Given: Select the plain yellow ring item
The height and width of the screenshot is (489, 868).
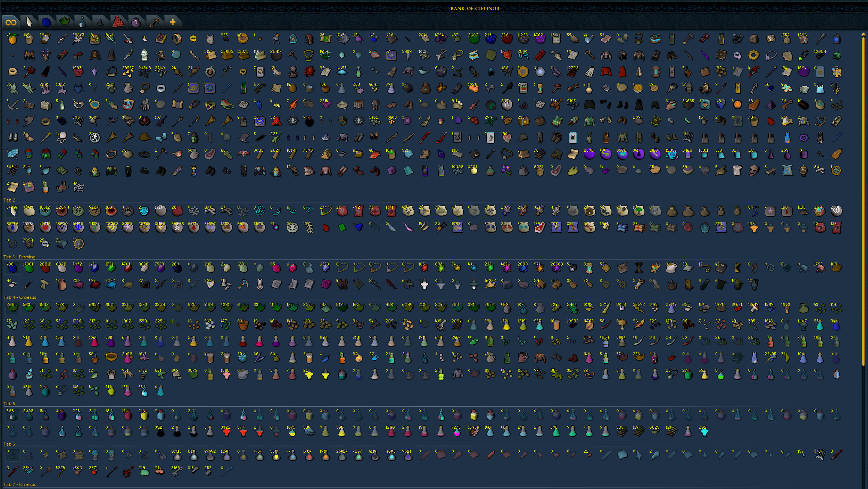Looking at the screenshot, I should pyautogui.click(x=194, y=39).
